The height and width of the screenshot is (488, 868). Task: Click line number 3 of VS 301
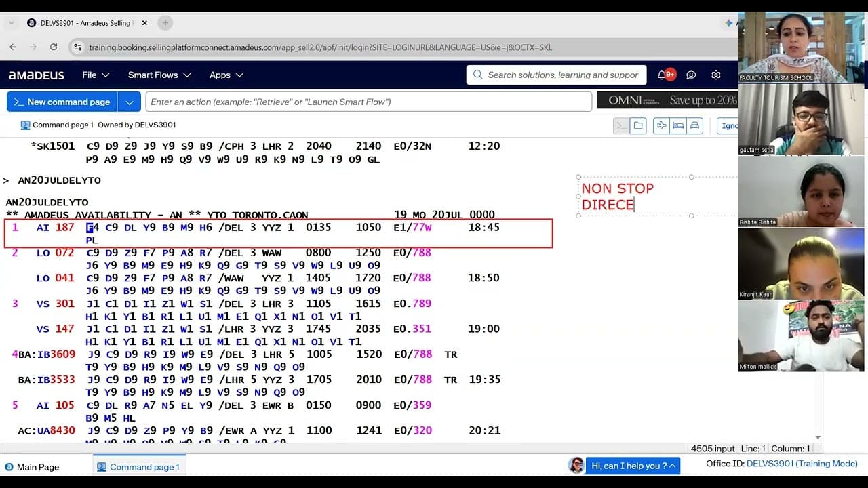(x=15, y=304)
